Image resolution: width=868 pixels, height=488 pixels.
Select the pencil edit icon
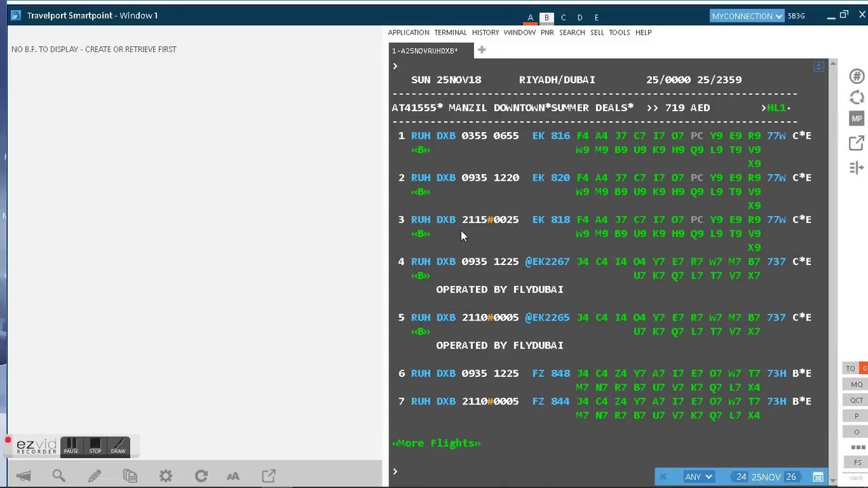94,476
